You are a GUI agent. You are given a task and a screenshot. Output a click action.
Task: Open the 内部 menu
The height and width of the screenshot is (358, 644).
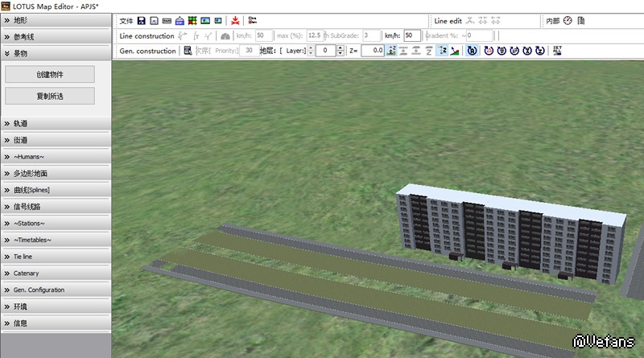click(552, 20)
